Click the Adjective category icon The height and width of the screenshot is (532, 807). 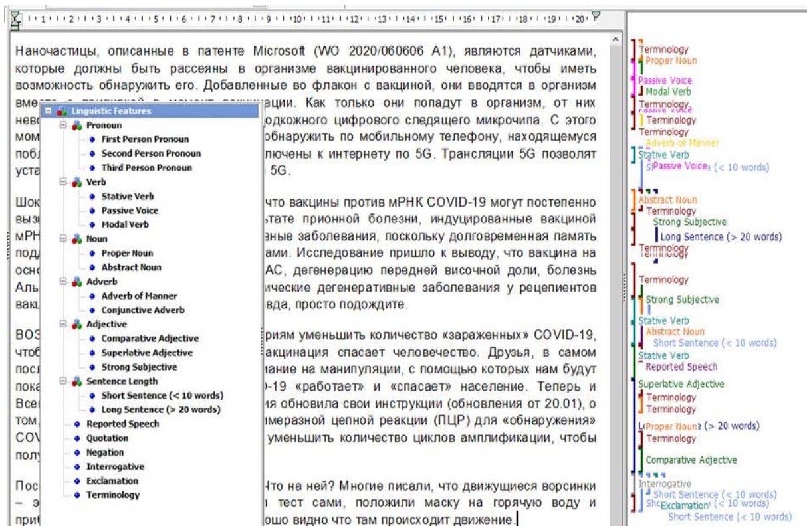[x=77, y=325]
